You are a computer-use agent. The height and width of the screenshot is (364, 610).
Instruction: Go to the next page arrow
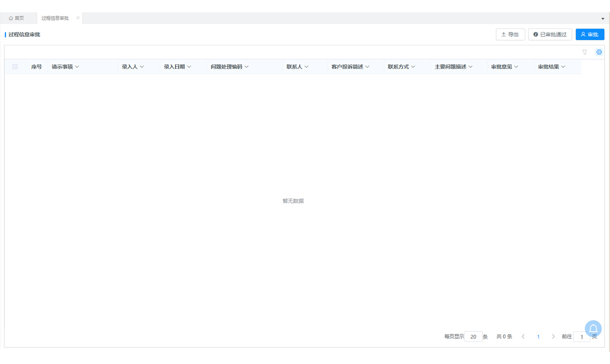click(x=553, y=336)
